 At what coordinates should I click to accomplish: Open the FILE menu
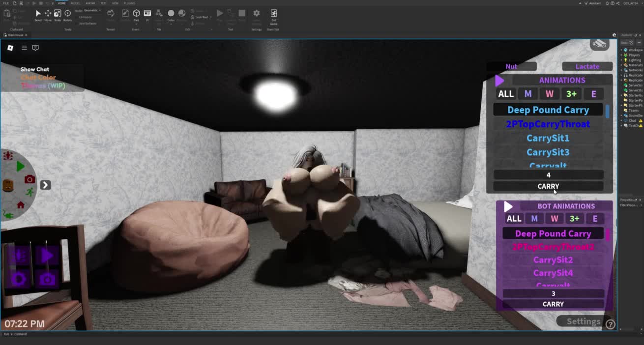[x=6, y=3]
